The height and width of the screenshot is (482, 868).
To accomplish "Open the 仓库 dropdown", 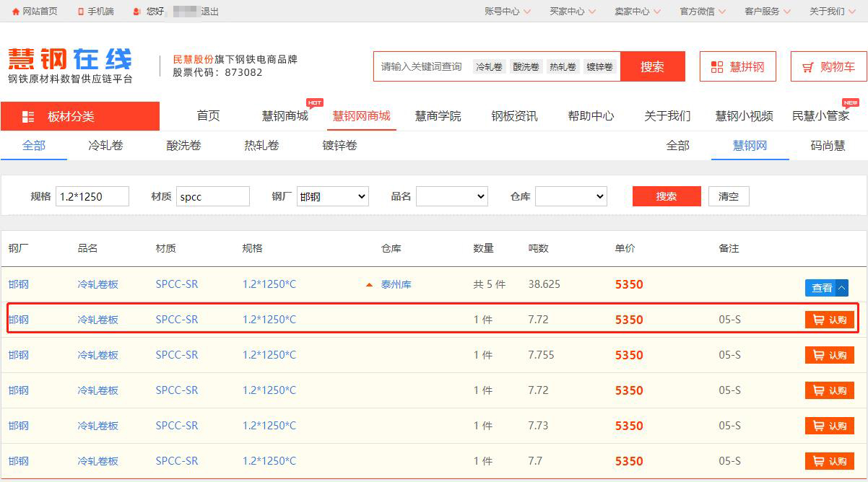I will pos(570,196).
